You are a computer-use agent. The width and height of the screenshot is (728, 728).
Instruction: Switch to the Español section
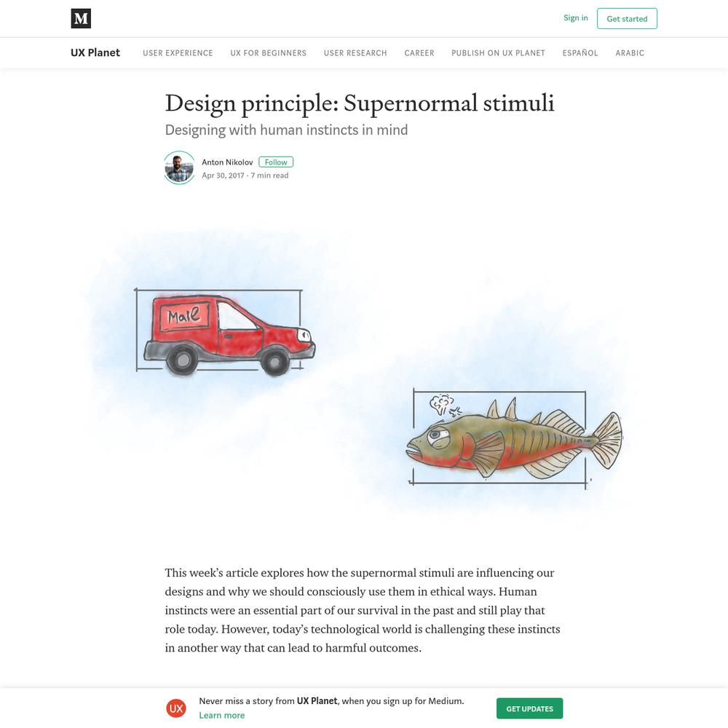coord(580,53)
